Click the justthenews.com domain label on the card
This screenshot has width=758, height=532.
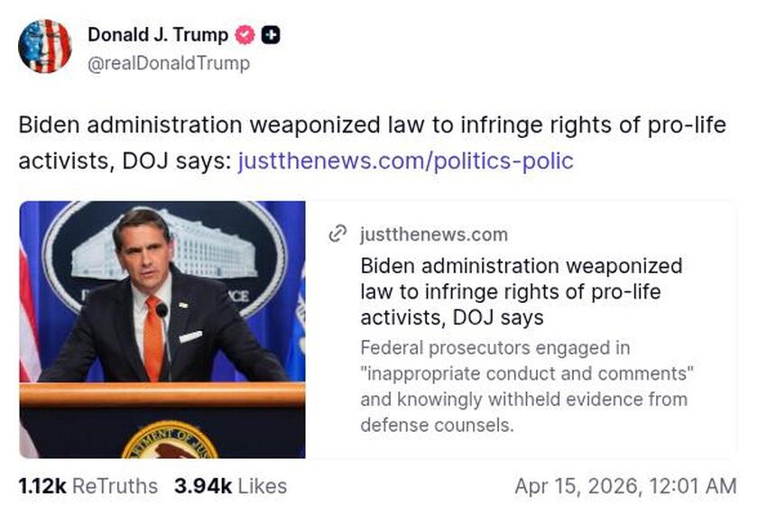tap(433, 234)
